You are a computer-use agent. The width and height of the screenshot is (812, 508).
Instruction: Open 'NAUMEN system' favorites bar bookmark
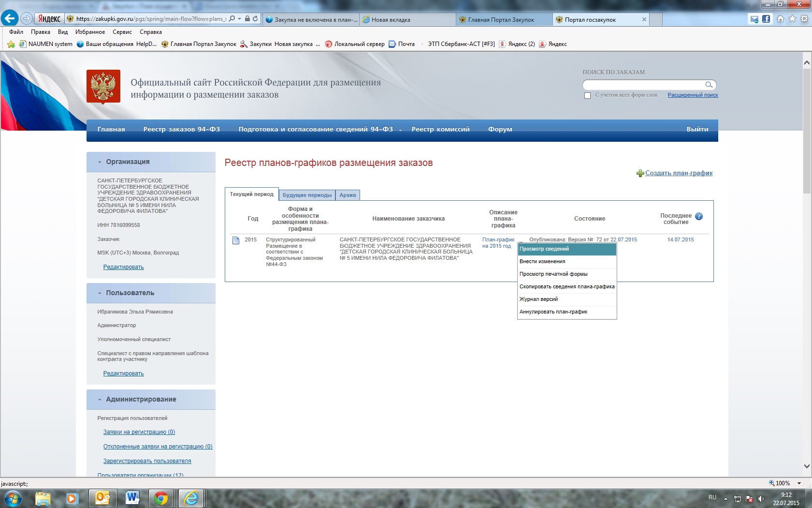(x=46, y=44)
